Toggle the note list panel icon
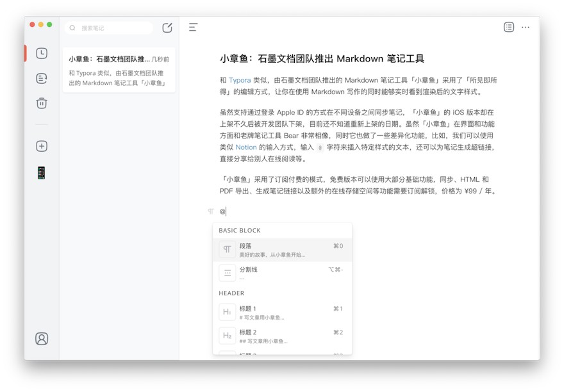564x392 pixels. pos(193,28)
